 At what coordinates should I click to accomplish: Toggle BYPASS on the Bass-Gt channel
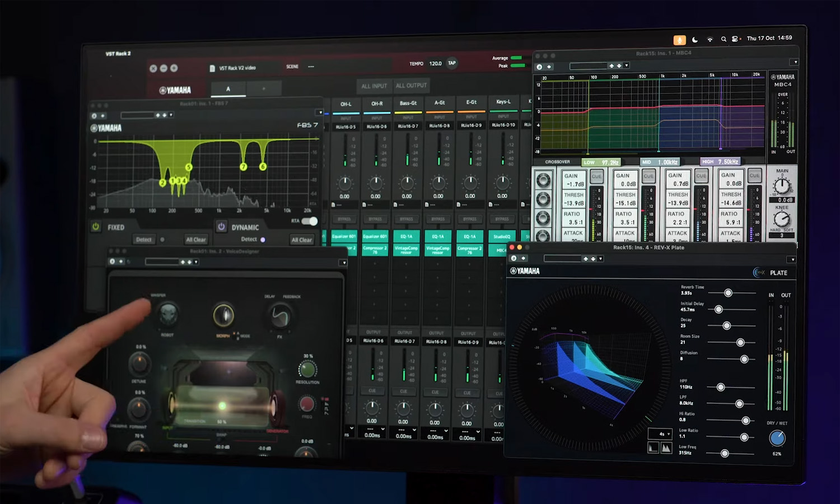(406, 219)
